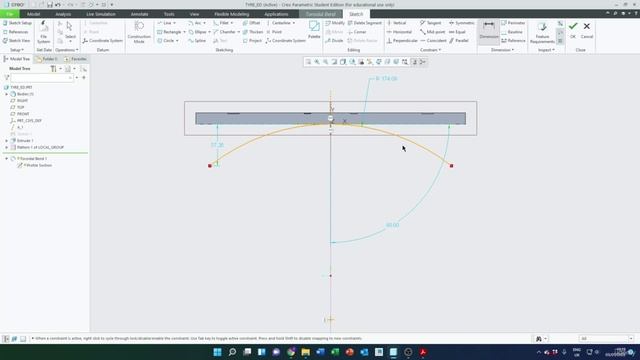Apply Equal constraint

point(457,32)
